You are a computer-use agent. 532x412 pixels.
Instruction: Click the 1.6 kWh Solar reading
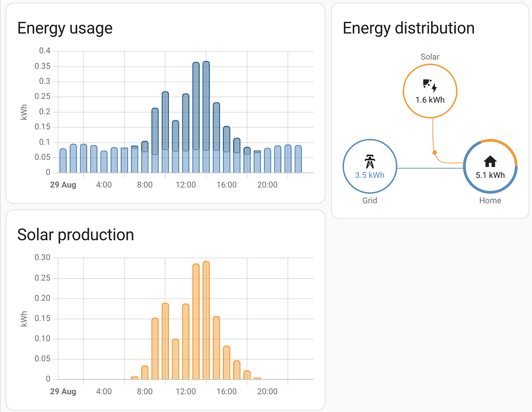430,99
